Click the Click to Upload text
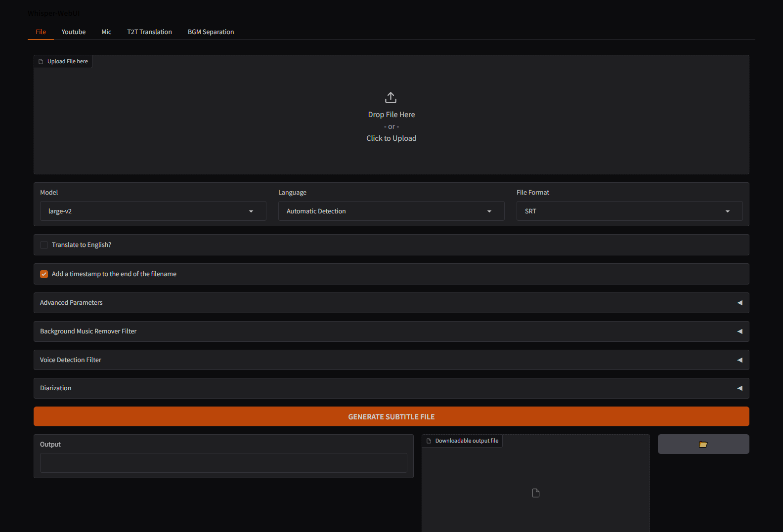 click(x=391, y=138)
